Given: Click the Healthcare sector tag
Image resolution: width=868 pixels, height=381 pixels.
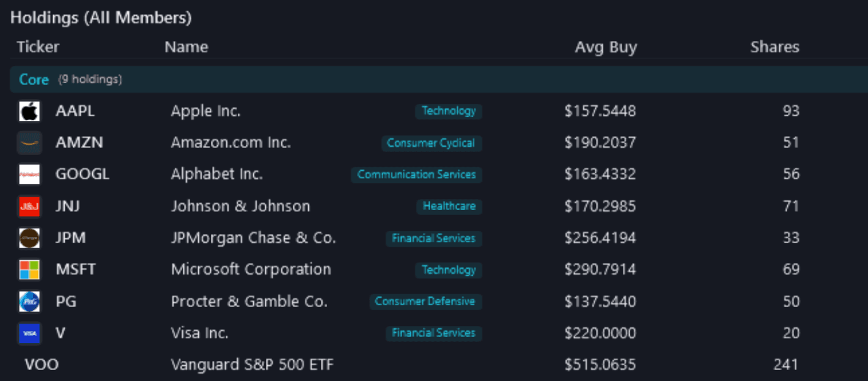Looking at the screenshot, I should pos(449,206).
